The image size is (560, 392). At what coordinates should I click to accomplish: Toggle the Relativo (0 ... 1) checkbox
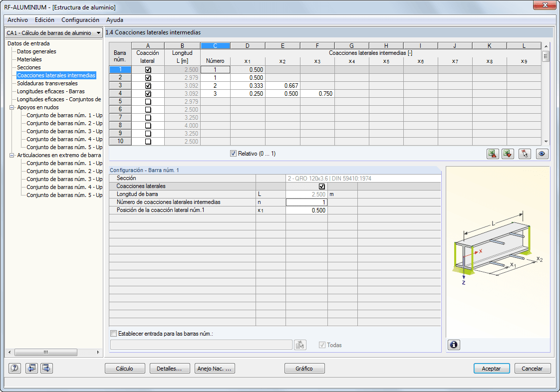pos(233,154)
